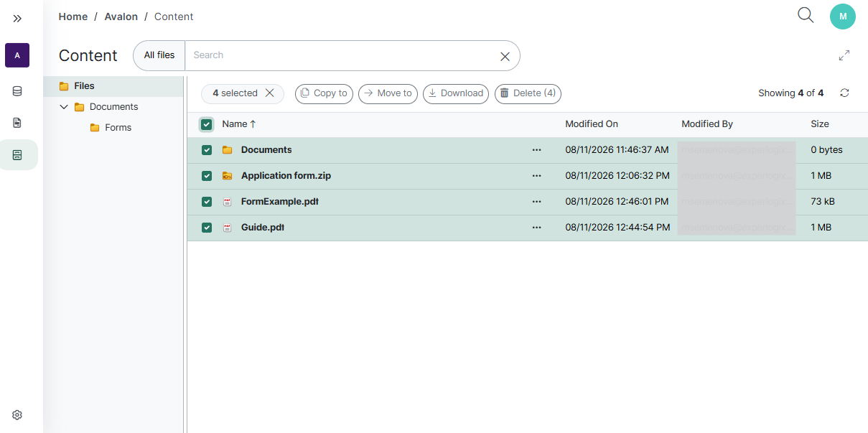Open the more-actions menu for Guide.pdf
Viewport: 868px width, 433px height.
point(536,228)
